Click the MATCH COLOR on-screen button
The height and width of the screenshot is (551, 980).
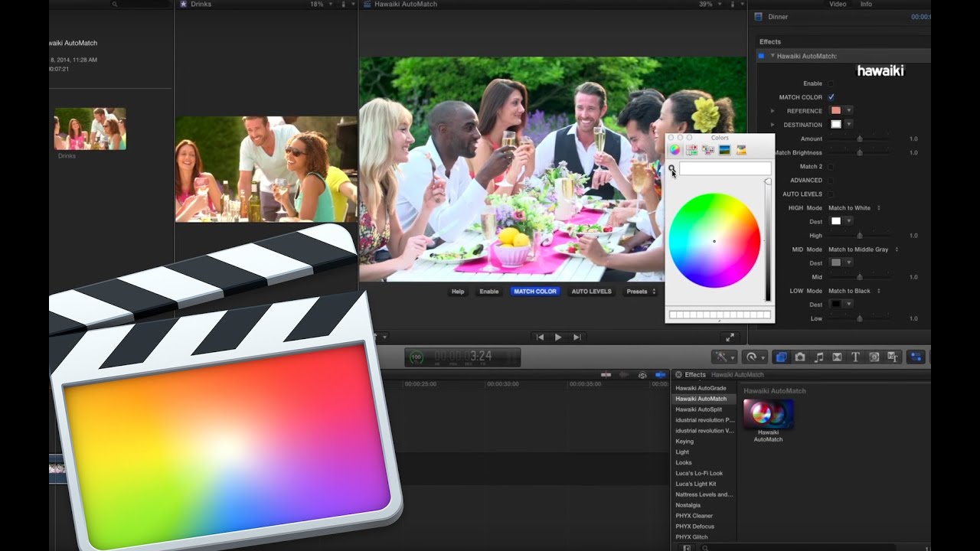535,292
